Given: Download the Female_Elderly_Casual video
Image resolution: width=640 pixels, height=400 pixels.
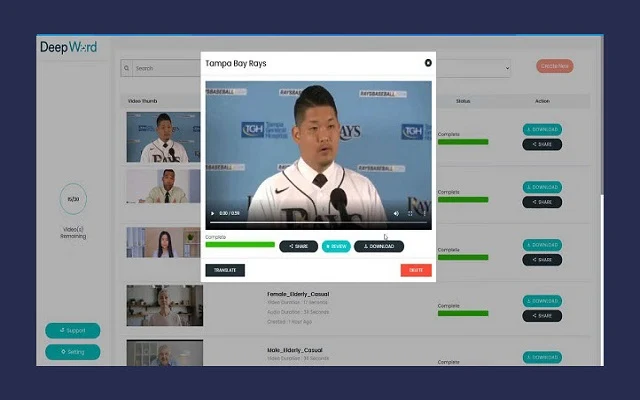Looking at the screenshot, I should 542,301.
